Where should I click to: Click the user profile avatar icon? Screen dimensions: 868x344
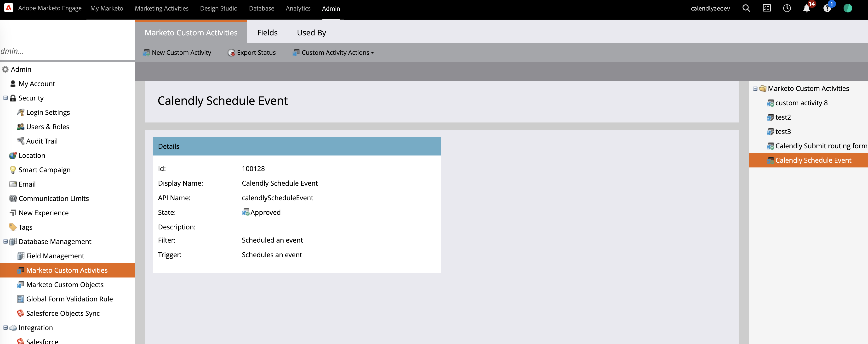tap(847, 8)
